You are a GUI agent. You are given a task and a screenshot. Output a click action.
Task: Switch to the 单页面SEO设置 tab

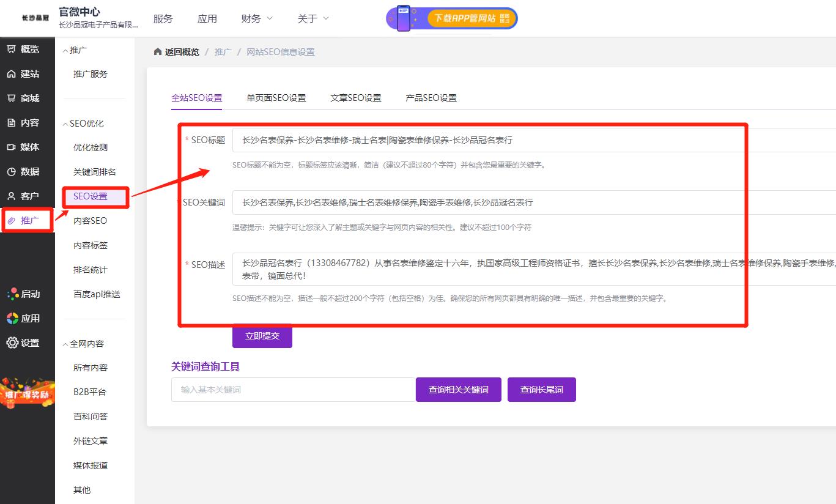pyautogui.click(x=276, y=97)
